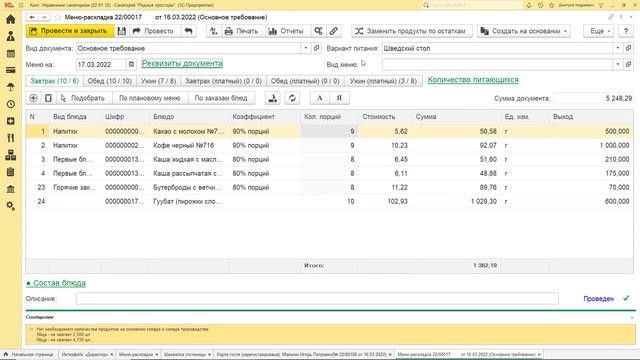This screenshot has height=360, width=640.
Task: Click the Печать button
Action: tap(242, 31)
